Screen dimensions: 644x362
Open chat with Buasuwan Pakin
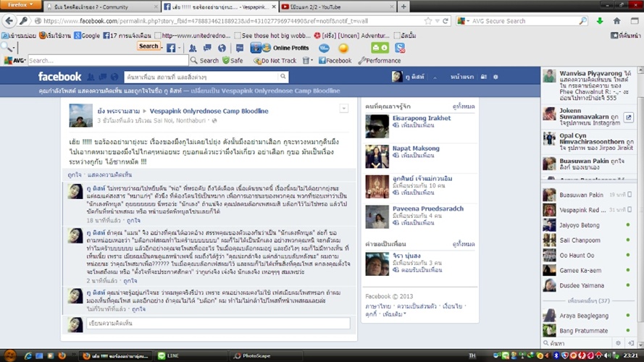pyautogui.click(x=588, y=195)
